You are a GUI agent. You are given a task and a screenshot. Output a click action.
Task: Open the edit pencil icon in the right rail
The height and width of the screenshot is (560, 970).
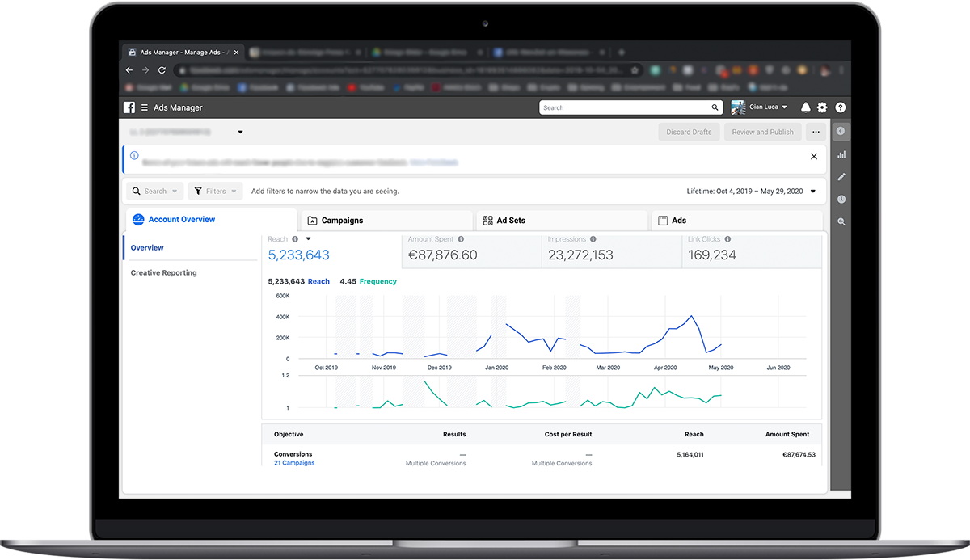(841, 177)
